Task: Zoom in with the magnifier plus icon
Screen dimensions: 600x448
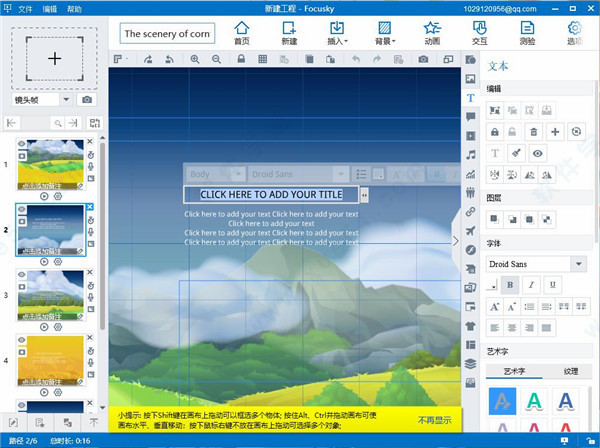Action: (195, 60)
